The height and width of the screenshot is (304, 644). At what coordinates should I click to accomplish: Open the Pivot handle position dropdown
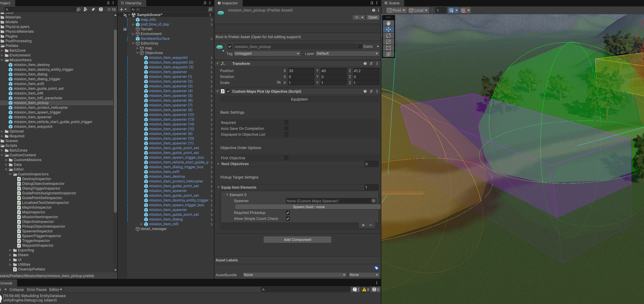(x=396, y=10)
